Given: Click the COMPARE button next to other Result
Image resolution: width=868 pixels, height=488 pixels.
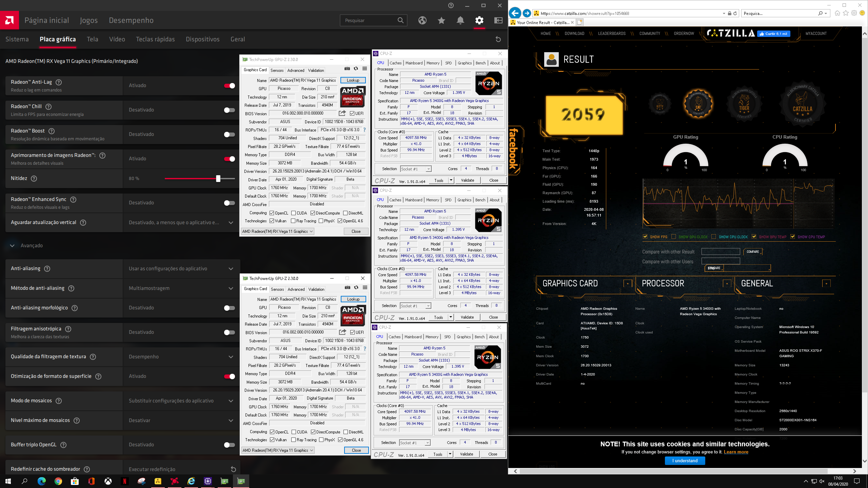Looking at the screenshot, I should 753,252.
